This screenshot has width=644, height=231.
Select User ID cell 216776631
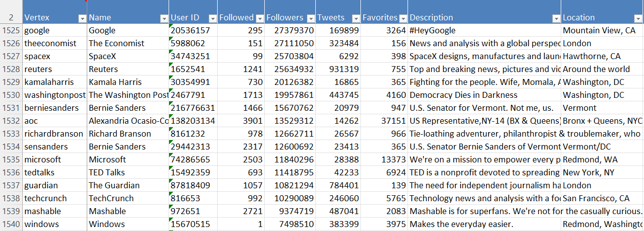193,108
